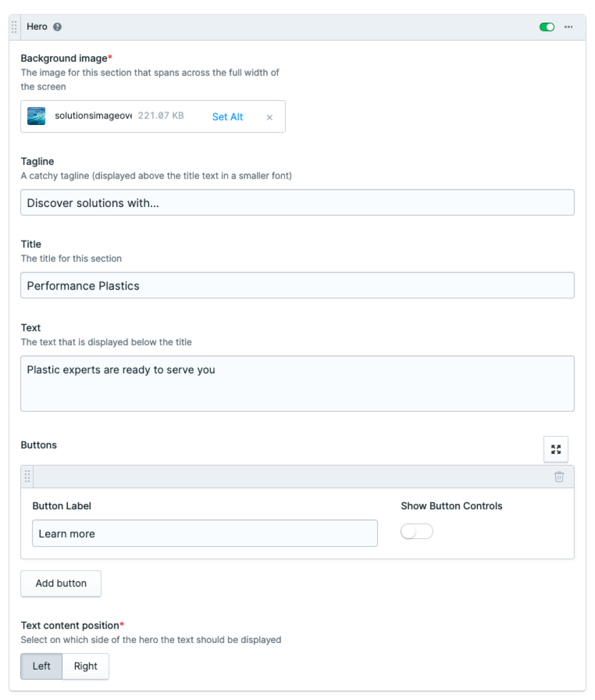Click the Set Alt link
Viewport: 595px width, 700px height.
(227, 117)
